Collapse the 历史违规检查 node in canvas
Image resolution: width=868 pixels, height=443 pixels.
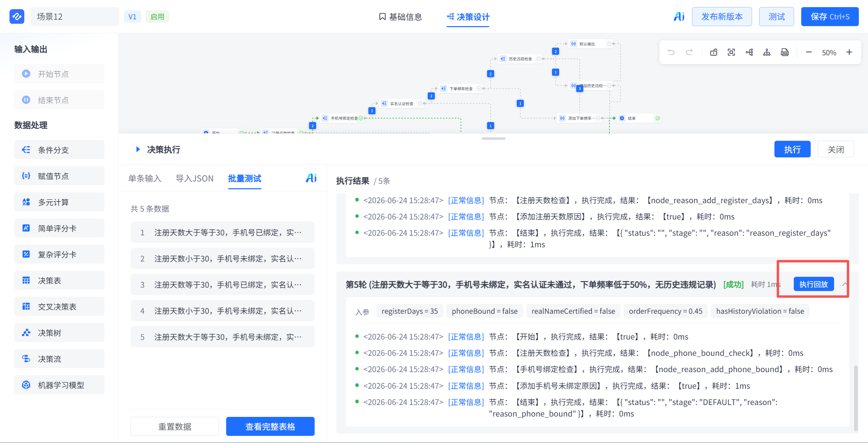click(x=538, y=59)
